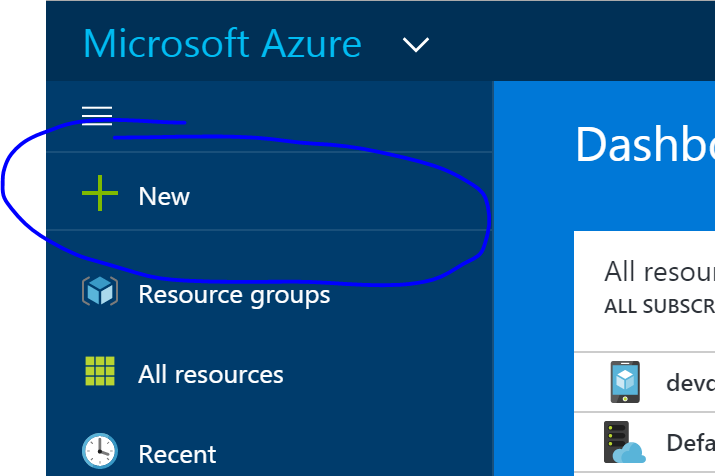Click the Microsoft Azure portal title
715x476 pixels.
[222, 44]
